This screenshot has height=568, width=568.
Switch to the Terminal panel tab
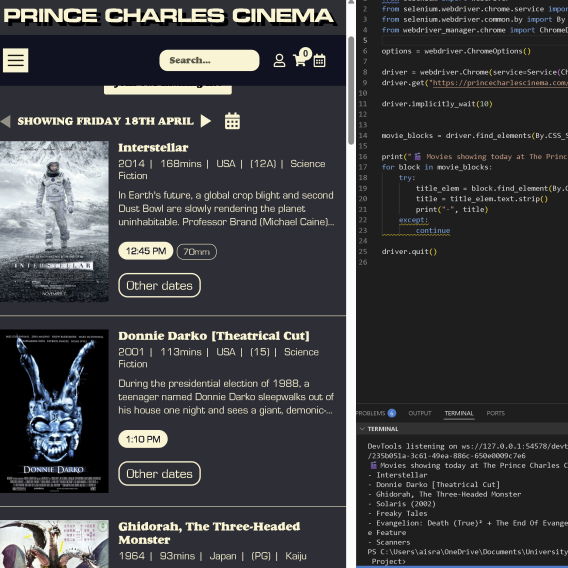(459, 413)
